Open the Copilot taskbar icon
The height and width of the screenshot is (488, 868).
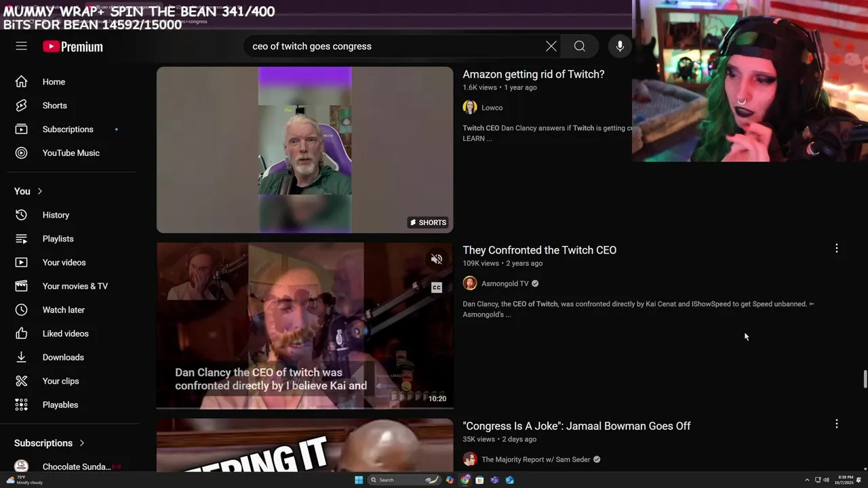click(x=450, y=480)
